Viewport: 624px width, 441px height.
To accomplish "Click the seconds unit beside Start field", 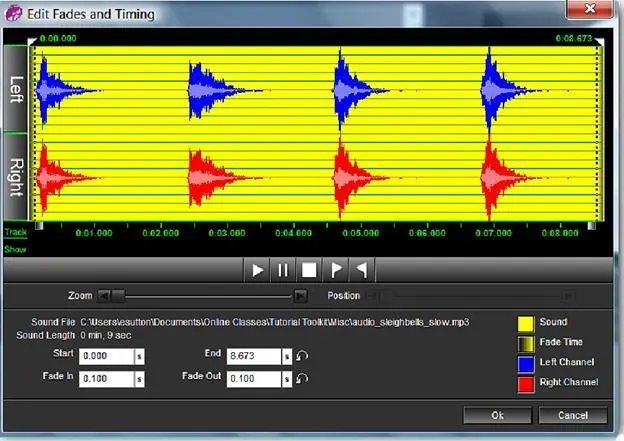I will point(139,356).
